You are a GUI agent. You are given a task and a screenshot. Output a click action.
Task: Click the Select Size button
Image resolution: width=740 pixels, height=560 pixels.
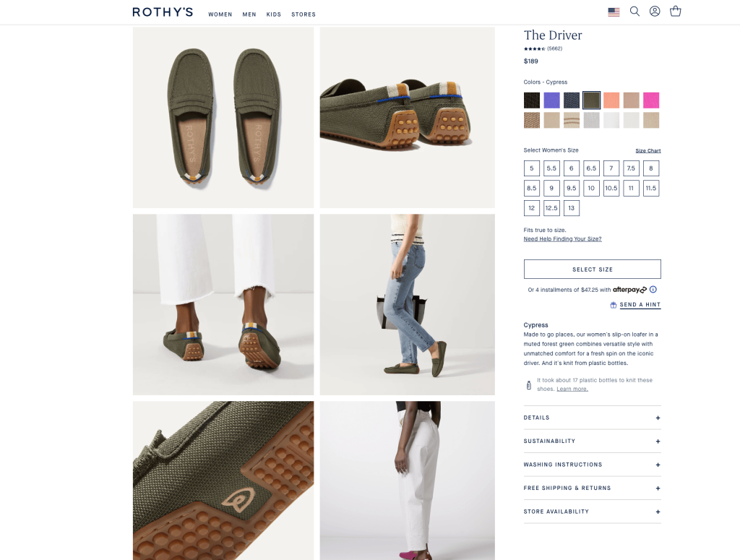(x=592, y=270)
